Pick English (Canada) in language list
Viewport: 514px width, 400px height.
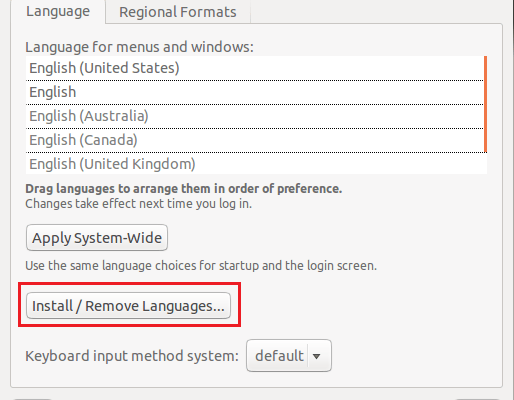coord(255,140)
